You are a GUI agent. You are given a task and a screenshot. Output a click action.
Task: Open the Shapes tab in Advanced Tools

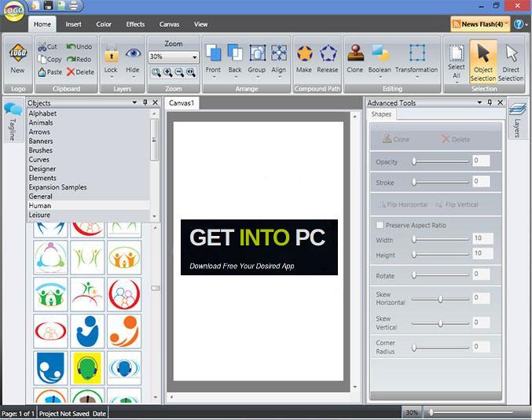[381, 114]
